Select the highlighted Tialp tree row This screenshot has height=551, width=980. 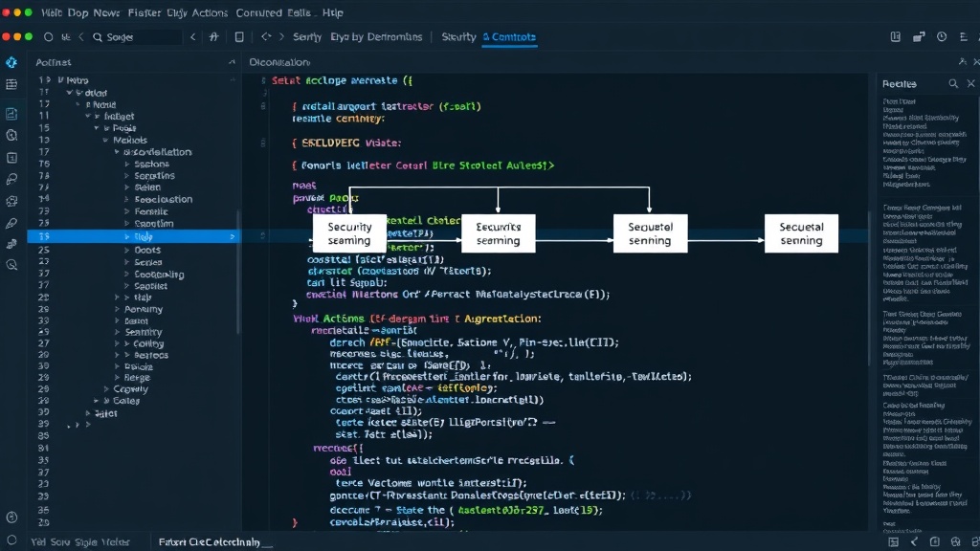(133, 237)
